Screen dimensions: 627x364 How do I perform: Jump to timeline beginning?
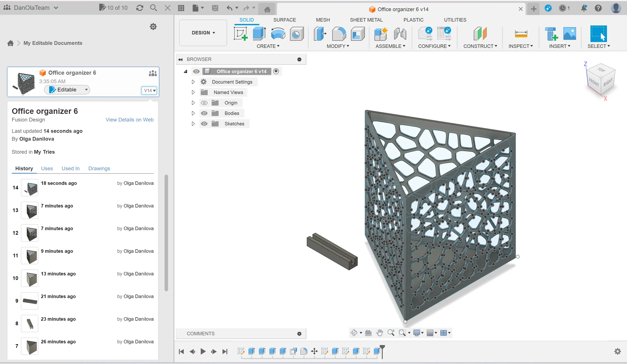[181, 351]
